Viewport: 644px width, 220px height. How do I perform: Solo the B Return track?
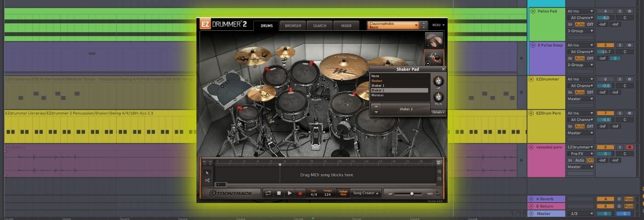(620, 206)
